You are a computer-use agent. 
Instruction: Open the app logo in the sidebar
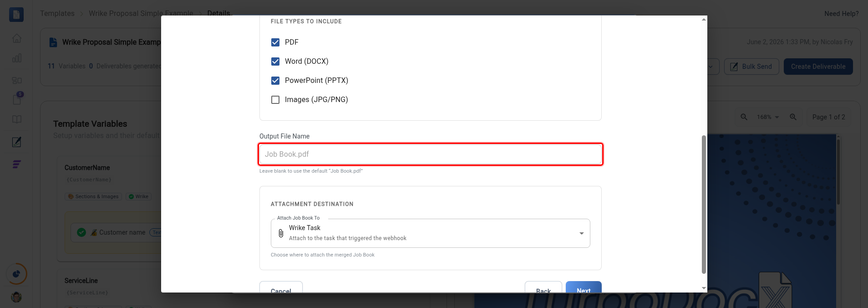point(16,15)
